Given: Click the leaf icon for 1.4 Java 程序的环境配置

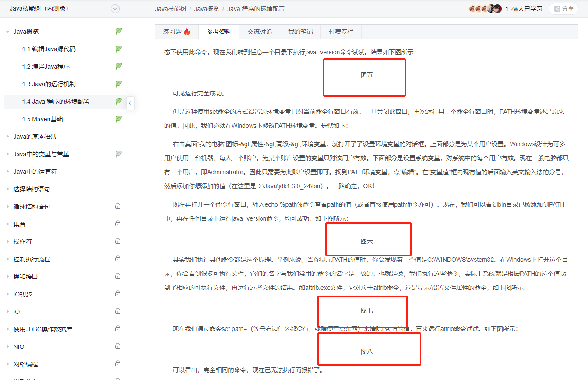Looking at the screenshot, I should coord(119,102).
